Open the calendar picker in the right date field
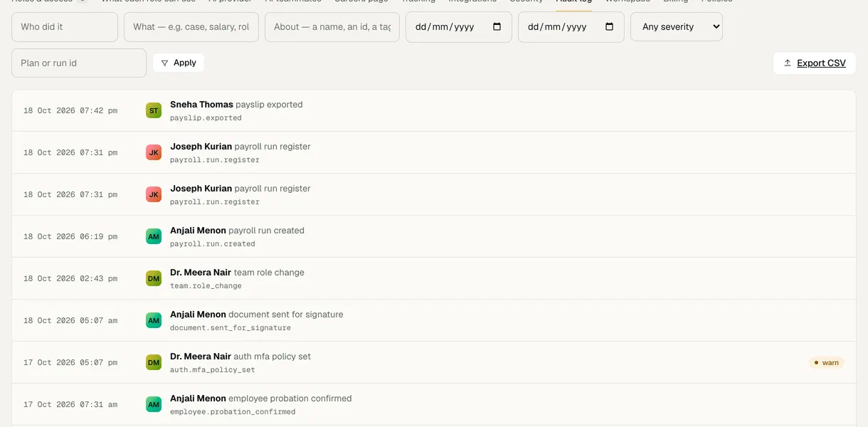 609,27
